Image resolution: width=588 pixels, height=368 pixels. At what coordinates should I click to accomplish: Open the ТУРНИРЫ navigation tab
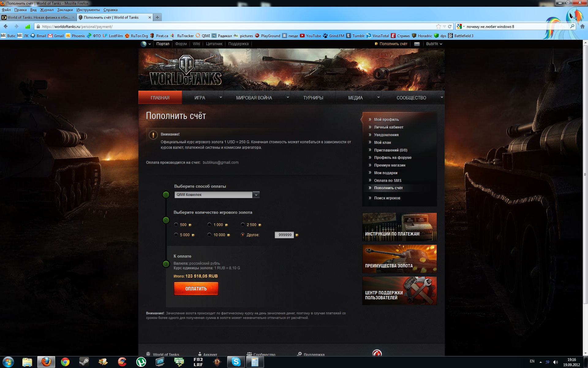[x=313, y=98]
